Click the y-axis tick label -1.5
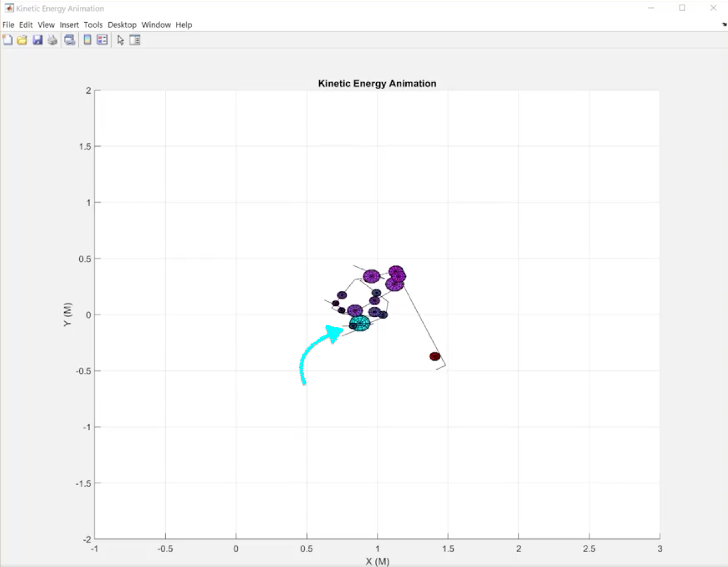 tap(84, 483)
